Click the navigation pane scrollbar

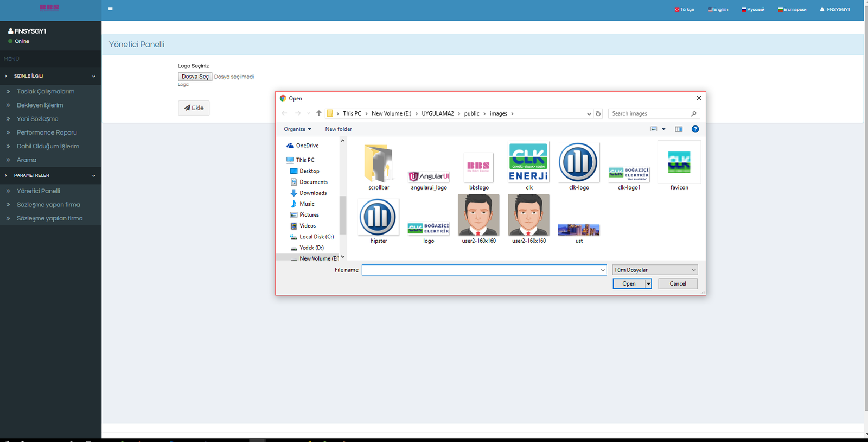[x=342, y=215]
